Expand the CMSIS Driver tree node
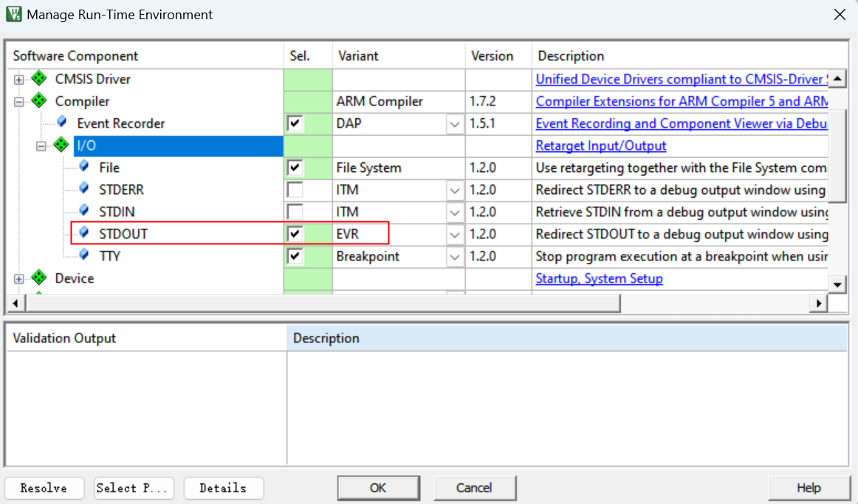 click(x=19, y=80)
